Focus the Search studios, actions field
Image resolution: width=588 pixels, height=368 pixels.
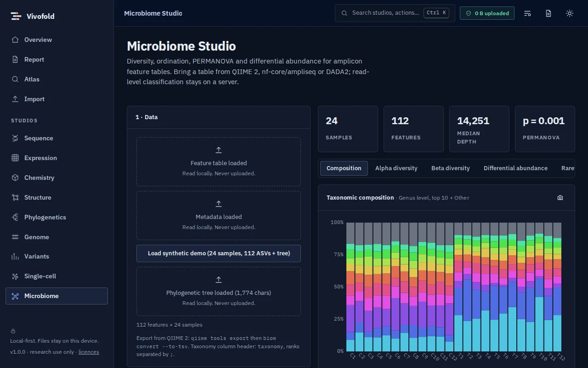(x=395, y=13)
